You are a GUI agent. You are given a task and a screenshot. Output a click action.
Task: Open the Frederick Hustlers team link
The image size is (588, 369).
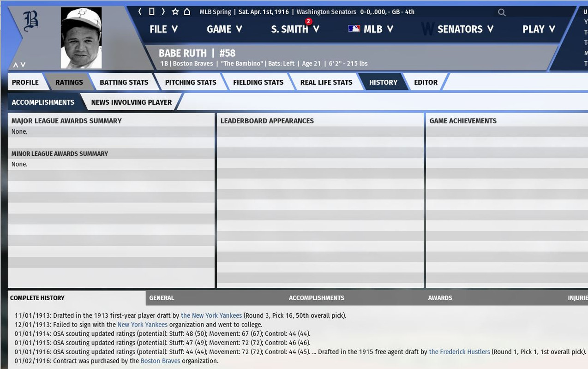tap(460, 351)
